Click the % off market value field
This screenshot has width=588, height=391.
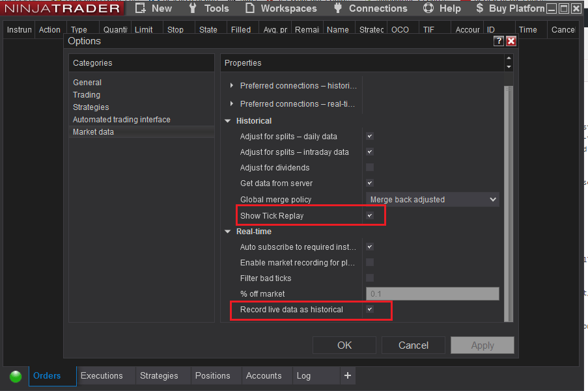[432, 294]
